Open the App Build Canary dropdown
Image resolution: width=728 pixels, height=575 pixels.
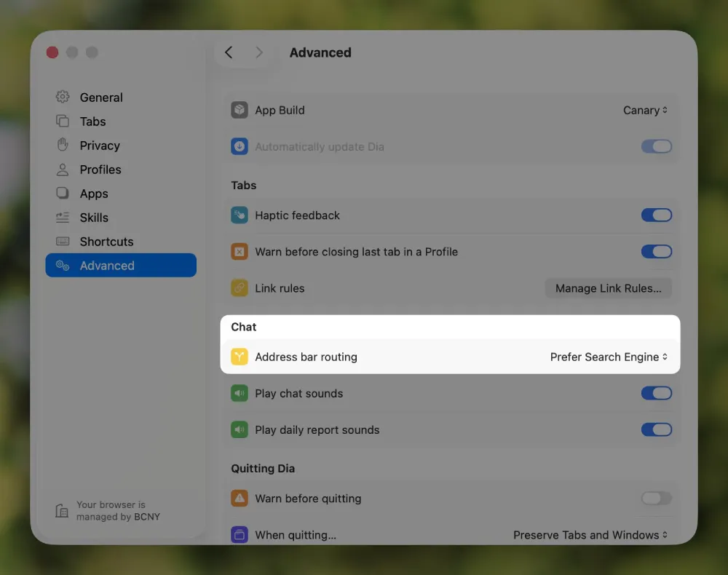tap(645, 110)
